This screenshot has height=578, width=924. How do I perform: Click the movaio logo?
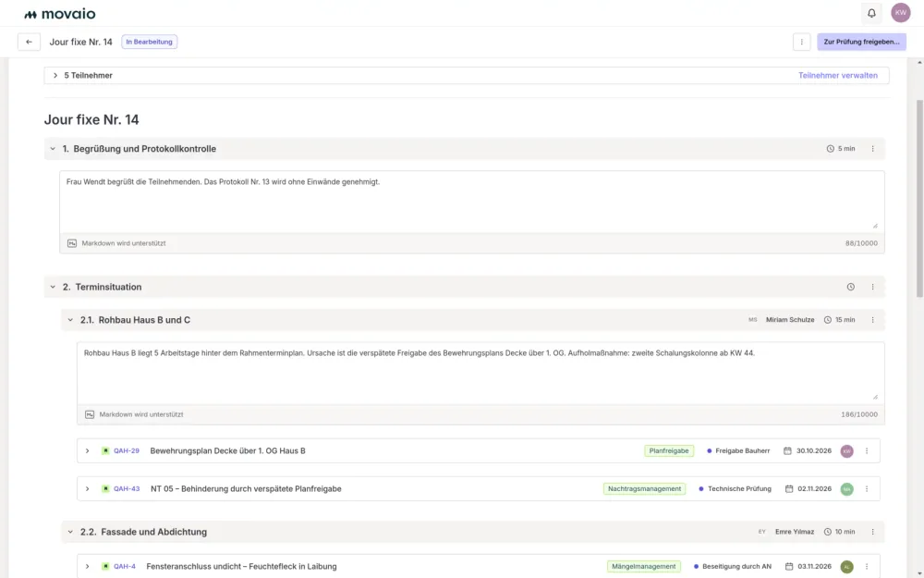tap(59, 14)
